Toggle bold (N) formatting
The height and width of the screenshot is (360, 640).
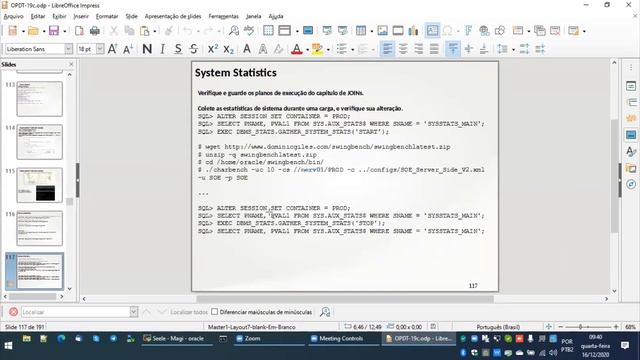click(147, 49)
